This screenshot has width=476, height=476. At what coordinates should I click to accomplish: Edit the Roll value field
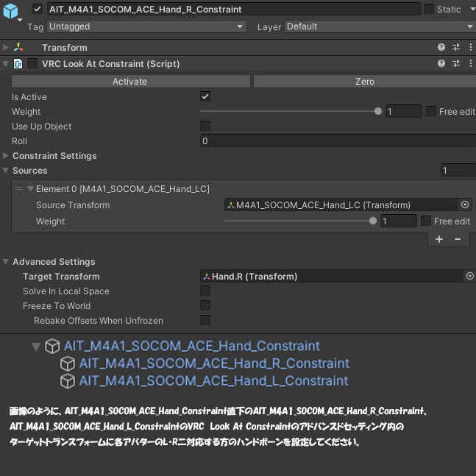[338, 141]
